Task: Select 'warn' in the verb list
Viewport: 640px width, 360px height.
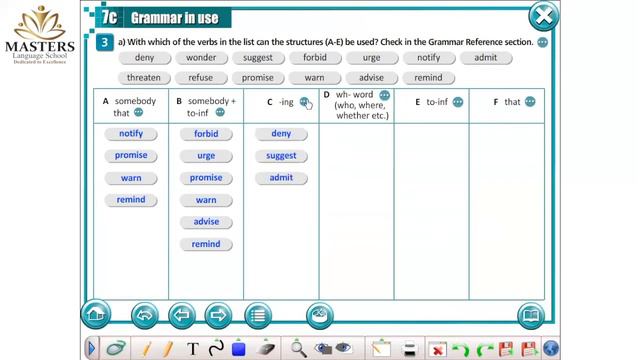Action: click(315, 78)
